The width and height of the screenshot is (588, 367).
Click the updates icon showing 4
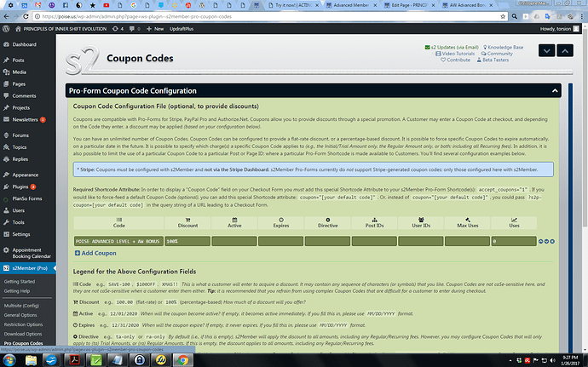(x=118, y=29)
